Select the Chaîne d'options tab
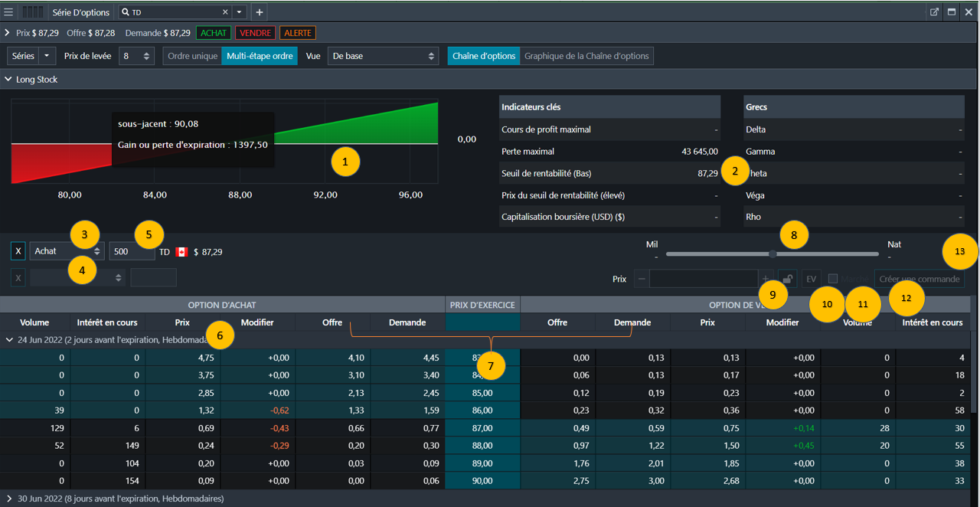This screenshot has height=507, width=980. point(483,56)
